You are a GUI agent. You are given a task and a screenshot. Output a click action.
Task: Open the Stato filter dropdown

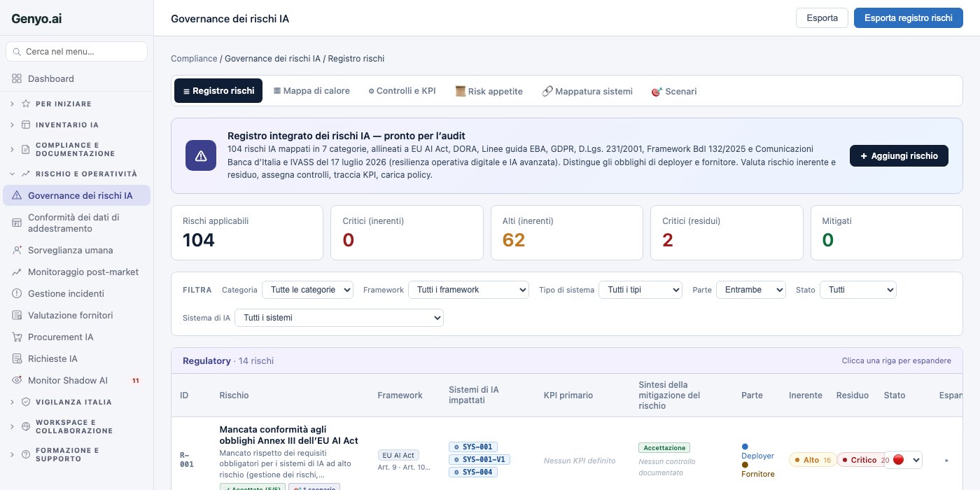857,290
